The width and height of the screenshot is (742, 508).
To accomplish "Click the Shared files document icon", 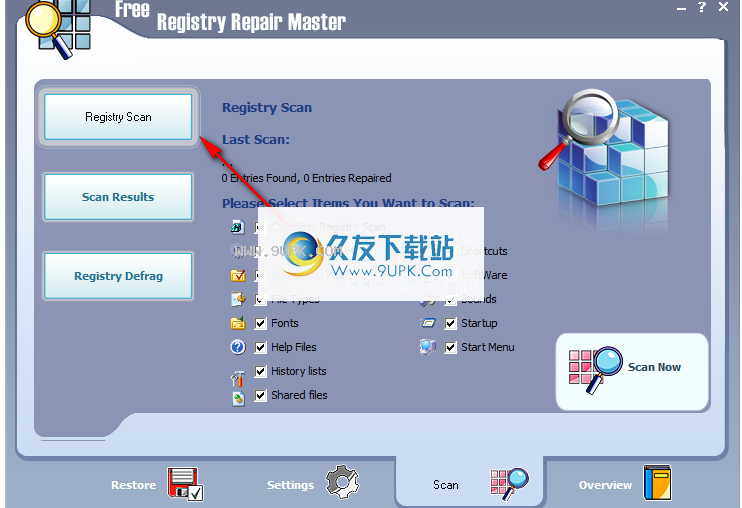I will (x=238, y=399).
